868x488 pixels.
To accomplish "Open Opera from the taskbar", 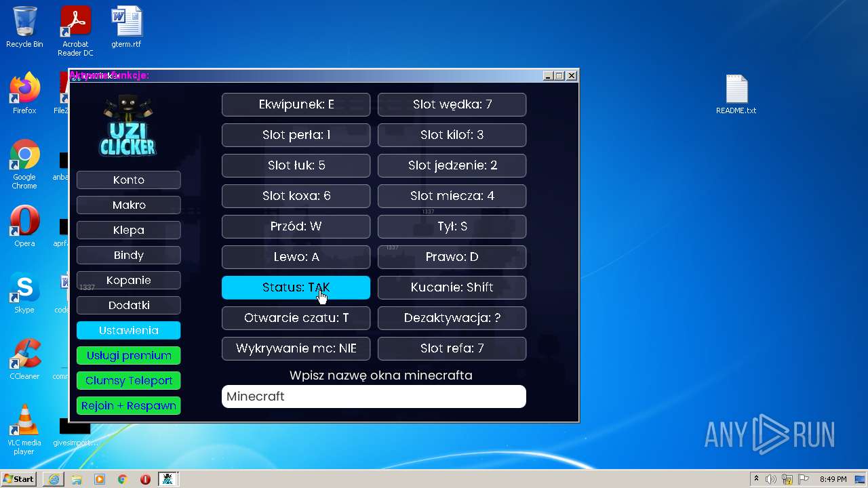I will [x=145, y=479].
